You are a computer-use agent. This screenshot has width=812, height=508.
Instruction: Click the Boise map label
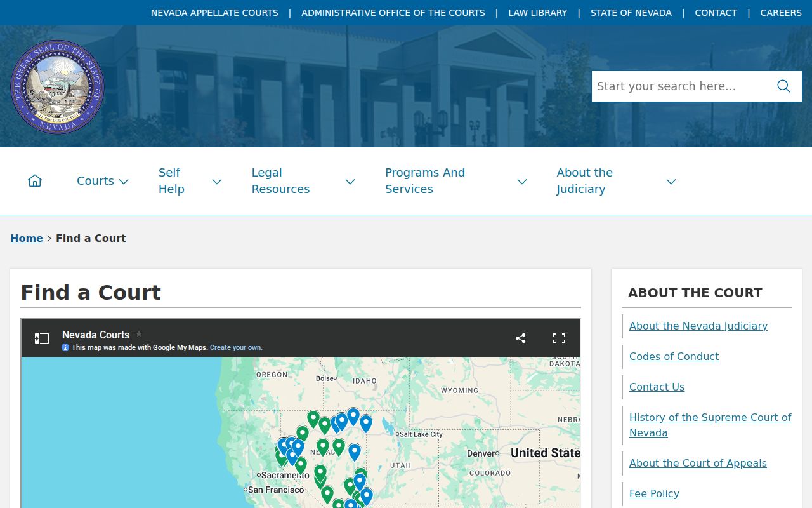point(325,378)
